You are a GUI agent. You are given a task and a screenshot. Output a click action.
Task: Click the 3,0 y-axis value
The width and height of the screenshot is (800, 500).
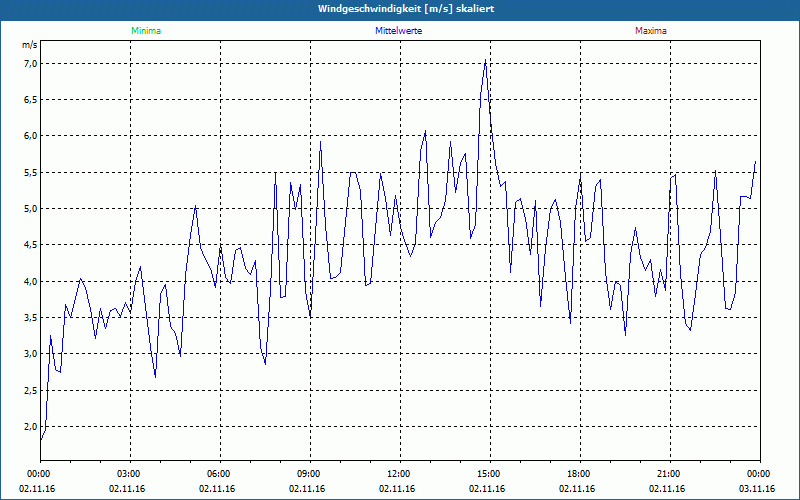coord(31,354)
